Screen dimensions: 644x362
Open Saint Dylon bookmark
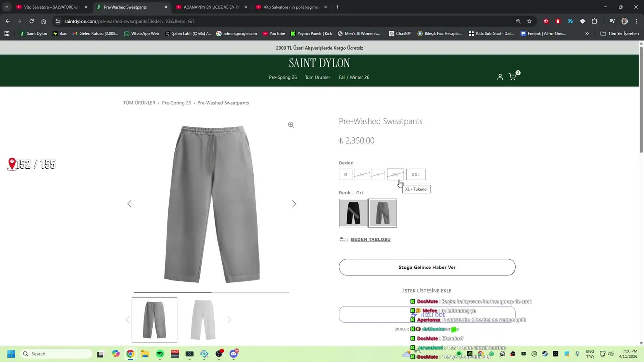[x=33, y=34]
